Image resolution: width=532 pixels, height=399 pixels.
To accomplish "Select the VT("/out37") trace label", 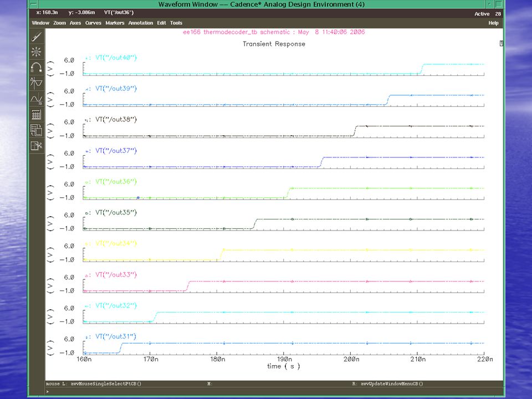I will tap(116, 150).
